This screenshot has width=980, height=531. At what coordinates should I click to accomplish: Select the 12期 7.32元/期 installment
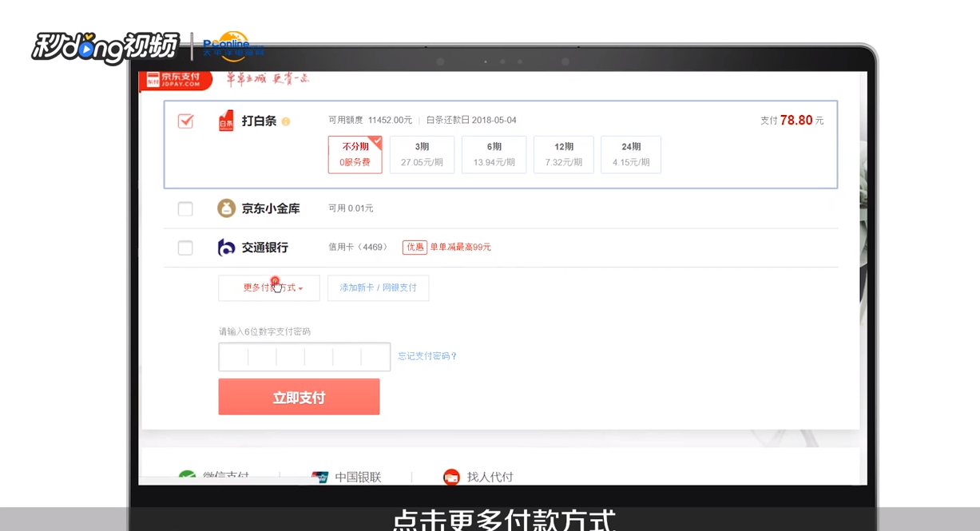tap(564, 154)
